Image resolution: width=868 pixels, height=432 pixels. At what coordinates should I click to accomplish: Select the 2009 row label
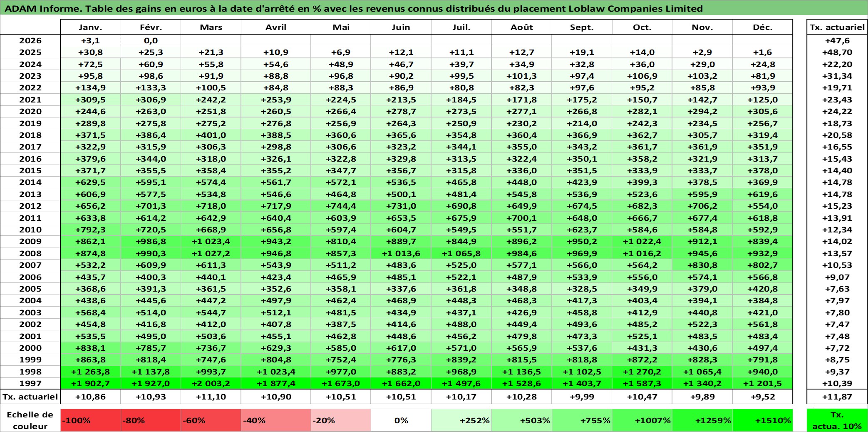30,241
